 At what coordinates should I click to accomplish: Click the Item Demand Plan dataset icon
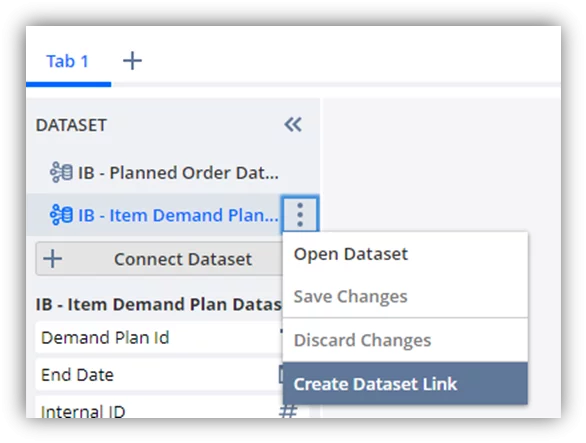61,215
